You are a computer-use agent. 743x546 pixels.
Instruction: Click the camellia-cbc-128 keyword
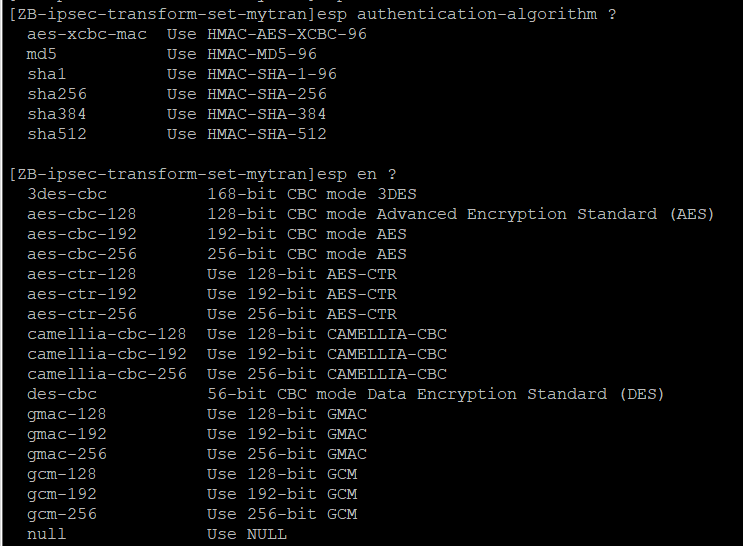click(107, 334)
